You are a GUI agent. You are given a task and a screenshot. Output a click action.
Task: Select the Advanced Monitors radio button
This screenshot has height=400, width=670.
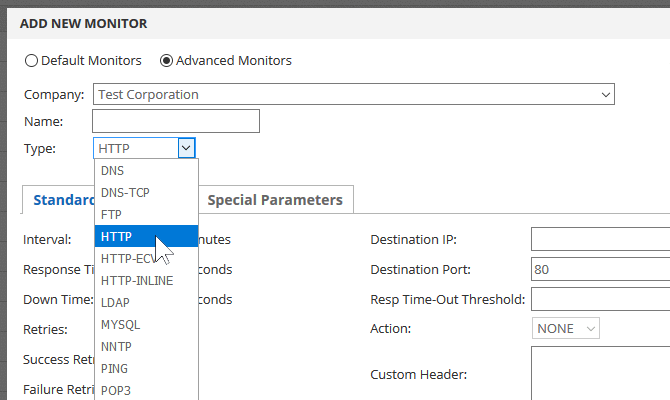pos(167,61)
